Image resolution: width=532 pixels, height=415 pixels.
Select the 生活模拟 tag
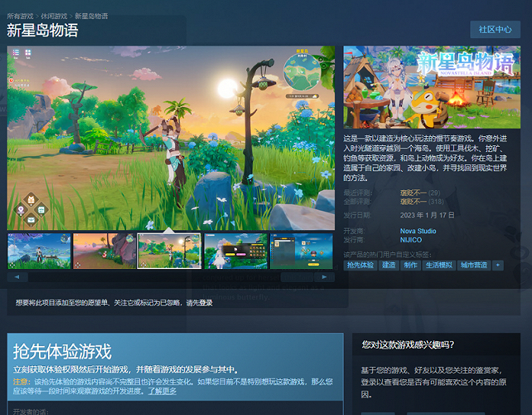coord(439,265)
